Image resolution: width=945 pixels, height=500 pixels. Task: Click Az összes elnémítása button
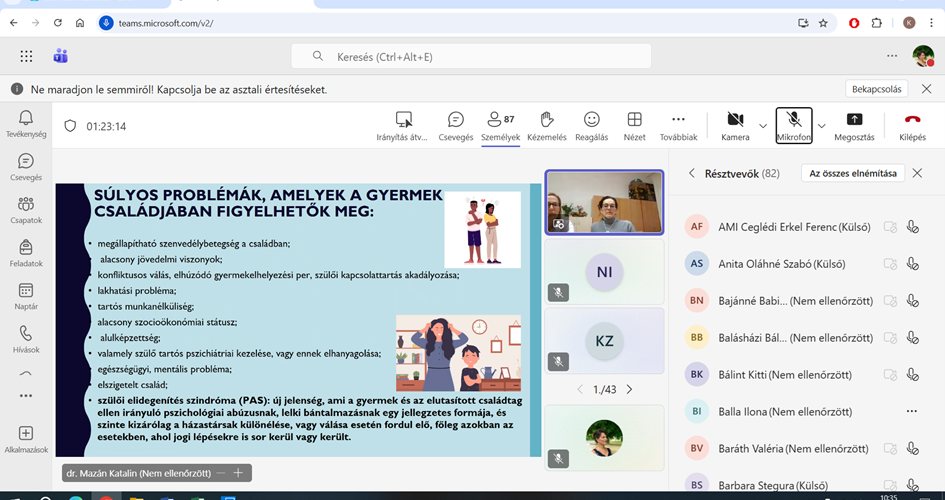point(852,173)
